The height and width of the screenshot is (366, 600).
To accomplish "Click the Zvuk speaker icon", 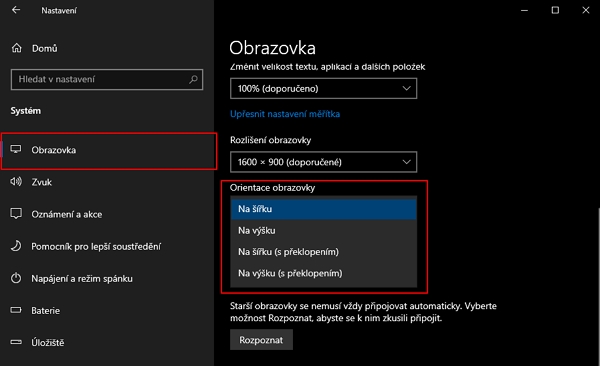I will click(x=16, y=181).
